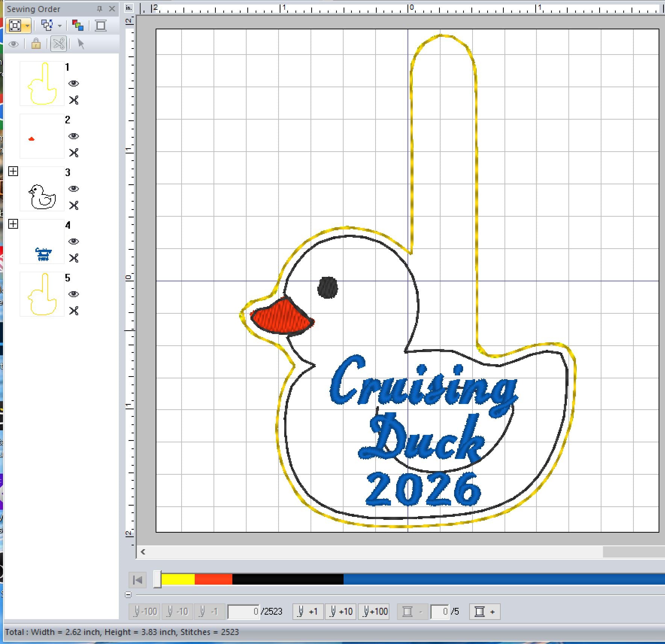Hide object 5 in the sewing order list
This screenshot has width=665, height=644.
[74, 295]
